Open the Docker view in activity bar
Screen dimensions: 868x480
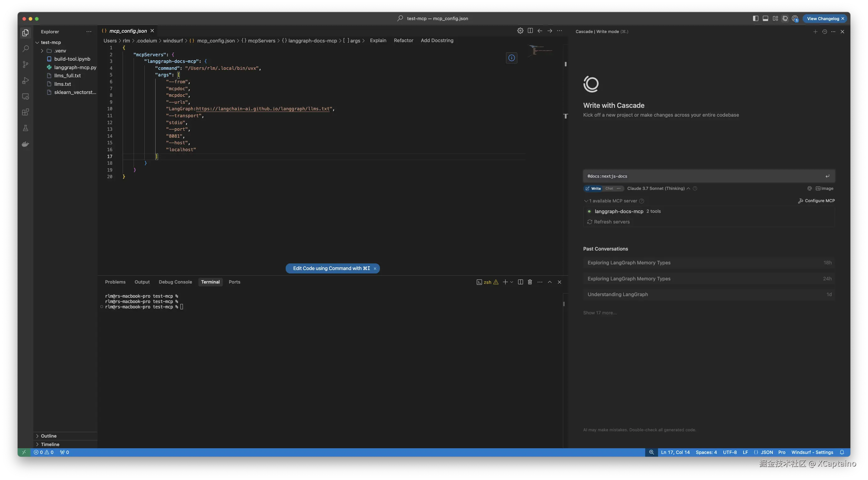(25, 144)
